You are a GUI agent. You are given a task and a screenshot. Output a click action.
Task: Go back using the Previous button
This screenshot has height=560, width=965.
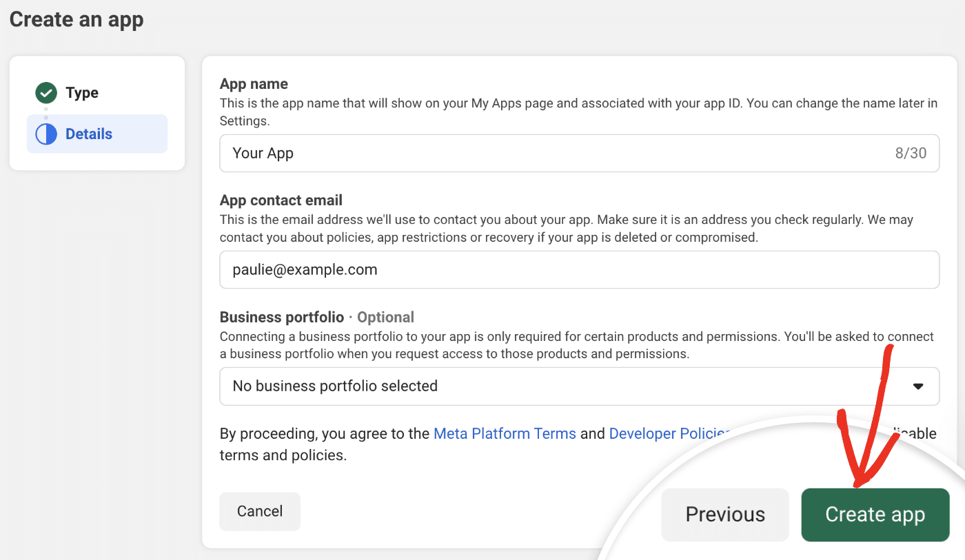pyautogui.click(x=724, y=514)
